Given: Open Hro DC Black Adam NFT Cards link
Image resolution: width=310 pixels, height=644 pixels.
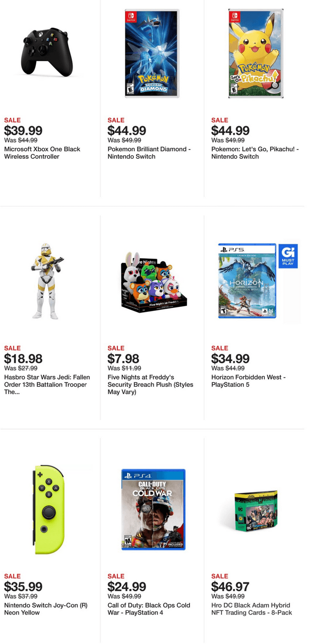Looking at the screenshot, I should tap(252, 609).
